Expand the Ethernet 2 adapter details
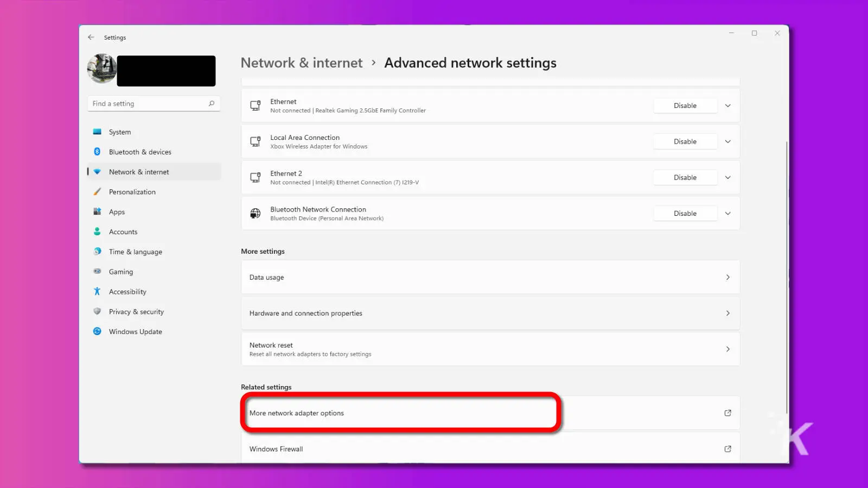The image size is (868, 488). (x=728, y=177)
